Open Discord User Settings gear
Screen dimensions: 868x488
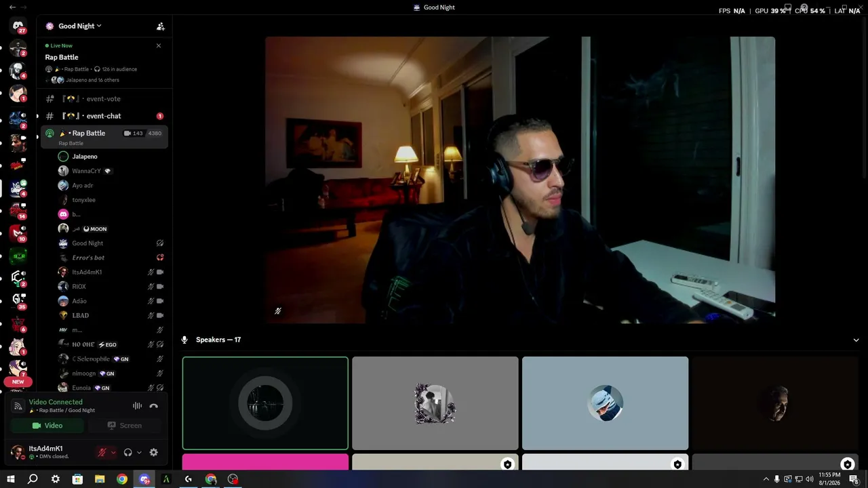tap(154, 452)
